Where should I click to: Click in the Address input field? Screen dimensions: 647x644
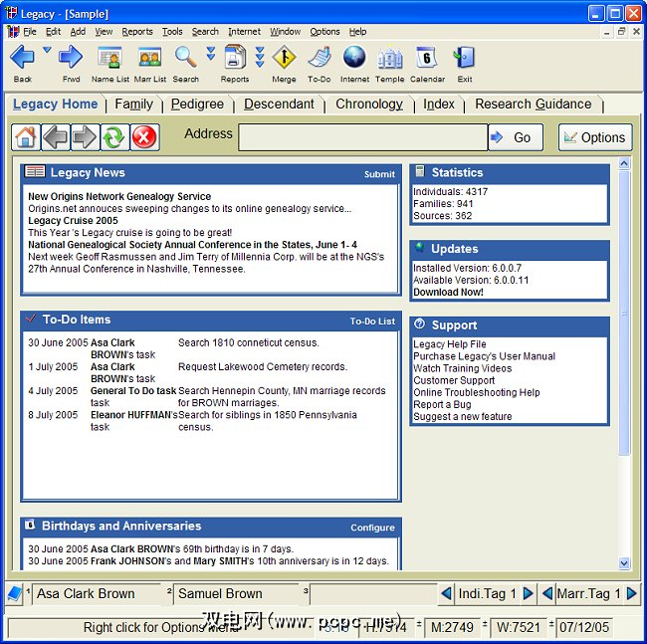tap(362, 137)
